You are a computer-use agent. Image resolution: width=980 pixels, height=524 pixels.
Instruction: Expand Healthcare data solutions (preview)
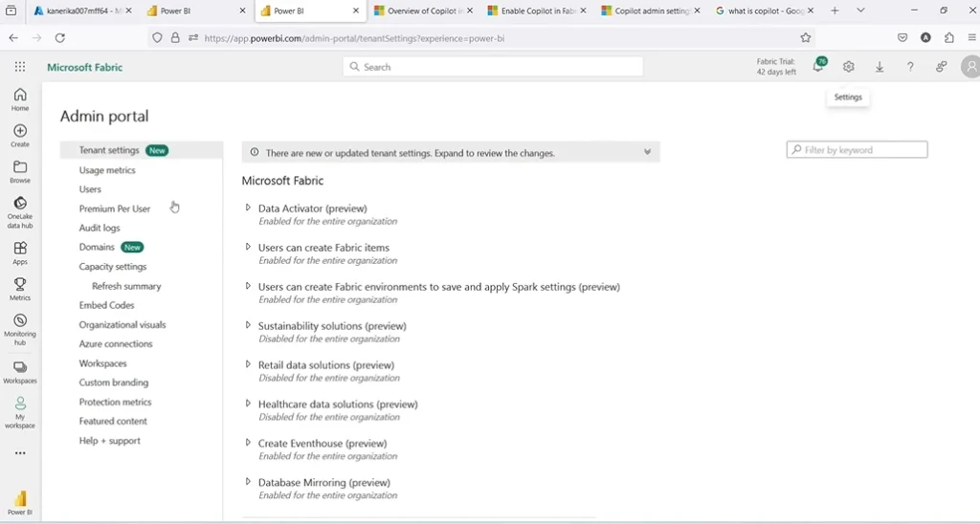click(248, 404)
